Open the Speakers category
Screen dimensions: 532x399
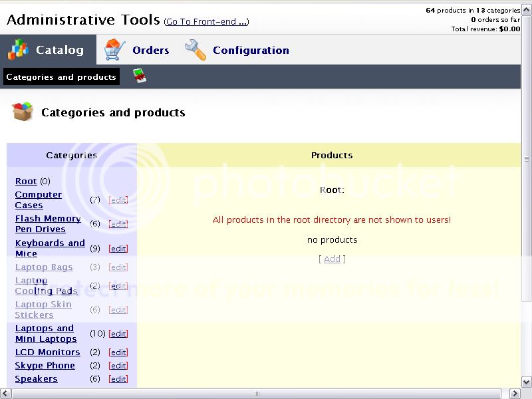[37, 378]
